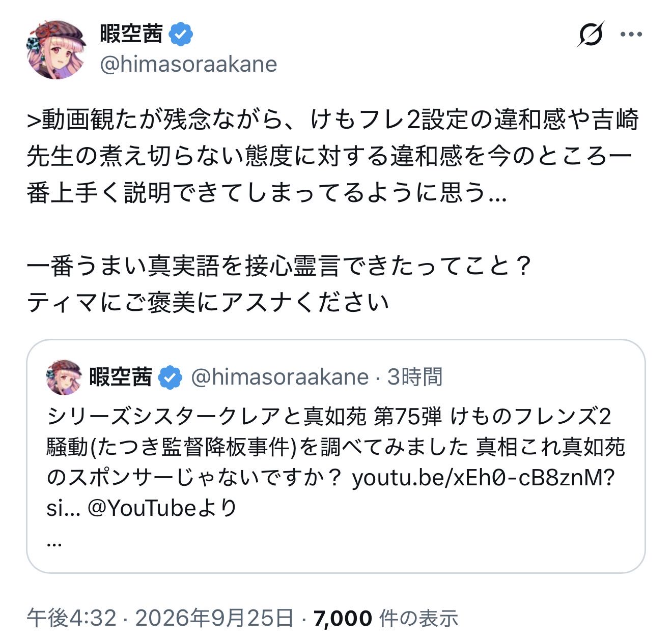The image size is (672, 642).
Task: Click the quoted tweet's verified badge
Action: pos(170,377)
